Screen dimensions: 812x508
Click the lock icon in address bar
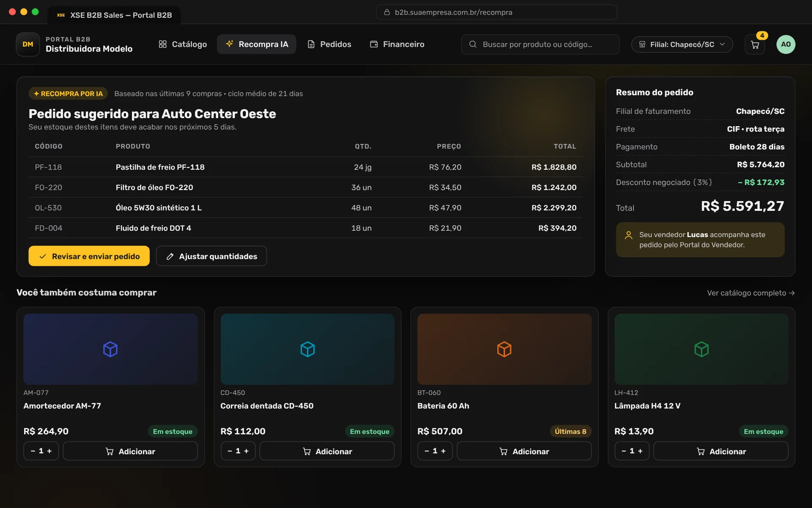[387, 12]
